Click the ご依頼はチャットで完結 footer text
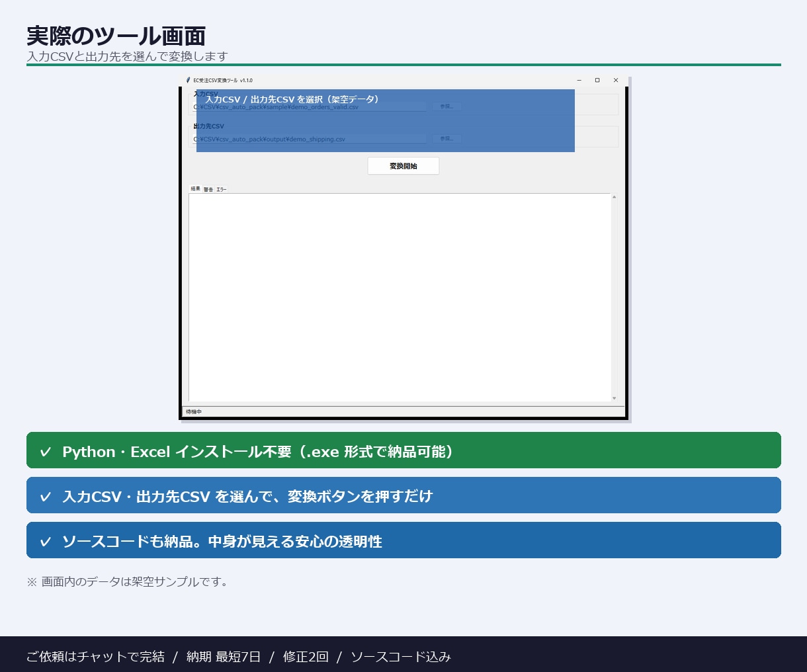This screenshot has width=807, height=672. point(95,657)
